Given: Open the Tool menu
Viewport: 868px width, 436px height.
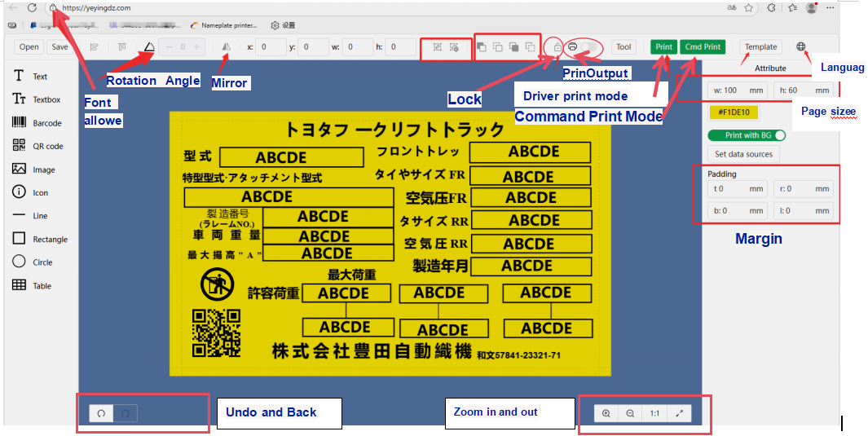Looking at the screenshot, I should pos(623,47).
